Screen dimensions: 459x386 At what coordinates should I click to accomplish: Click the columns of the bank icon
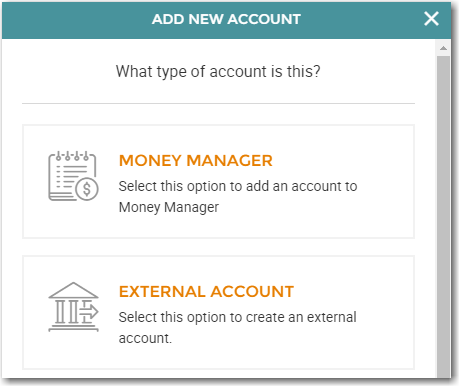pos(67,311)
